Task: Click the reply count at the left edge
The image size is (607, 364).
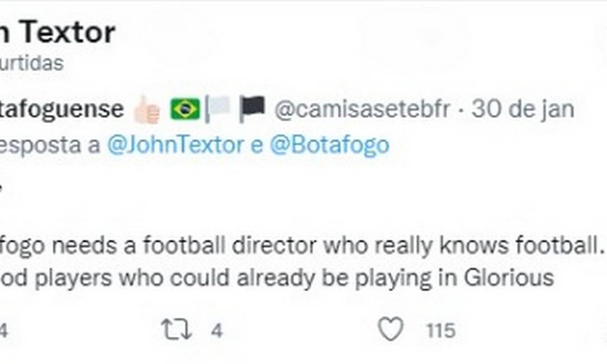Action: (x=3, y=331)
